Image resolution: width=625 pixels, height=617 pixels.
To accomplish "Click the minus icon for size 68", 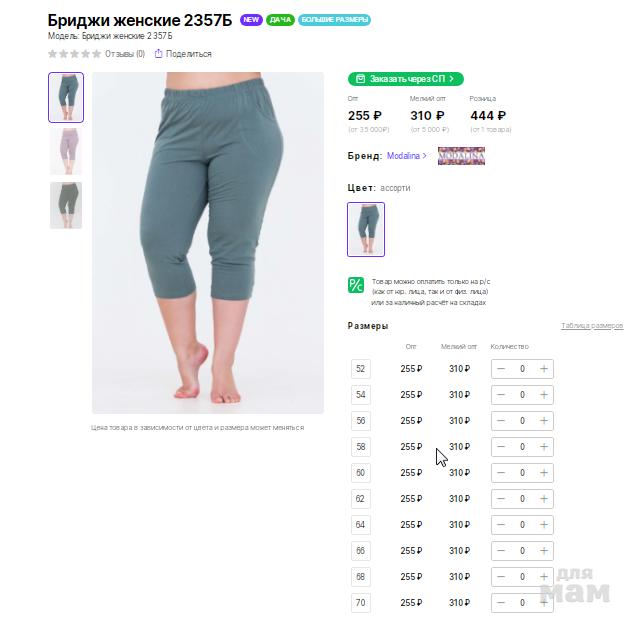I will 501,577.
